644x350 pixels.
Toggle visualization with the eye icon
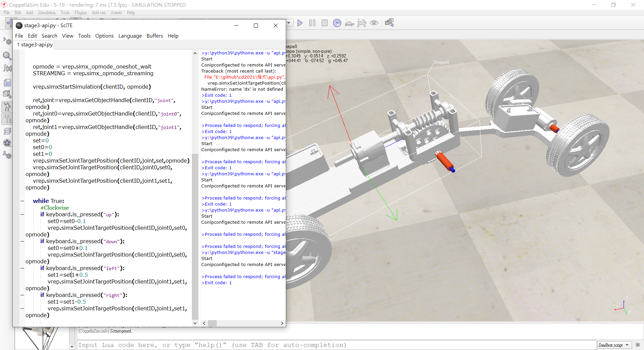click(374, 23)
